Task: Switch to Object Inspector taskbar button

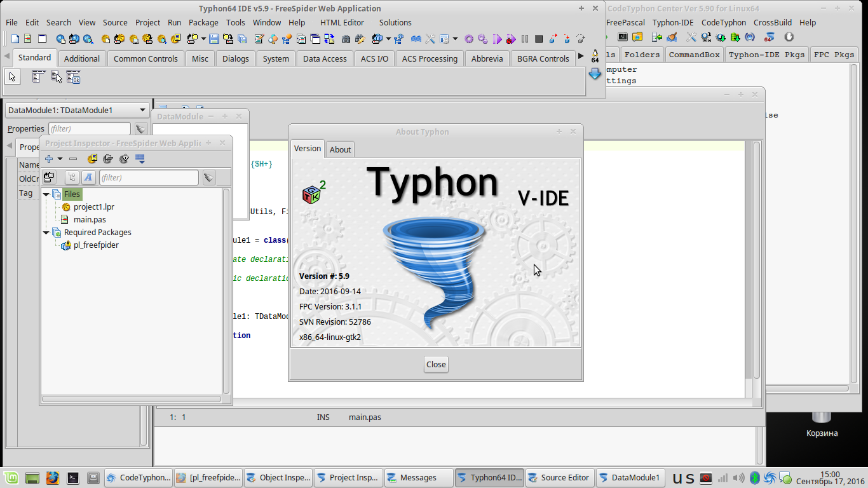Action: pos(278,478)
